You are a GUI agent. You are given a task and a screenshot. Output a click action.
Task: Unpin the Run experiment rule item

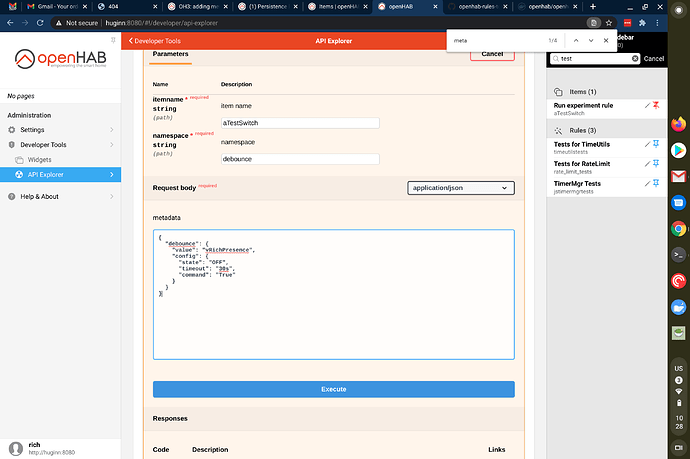point(656,105)
